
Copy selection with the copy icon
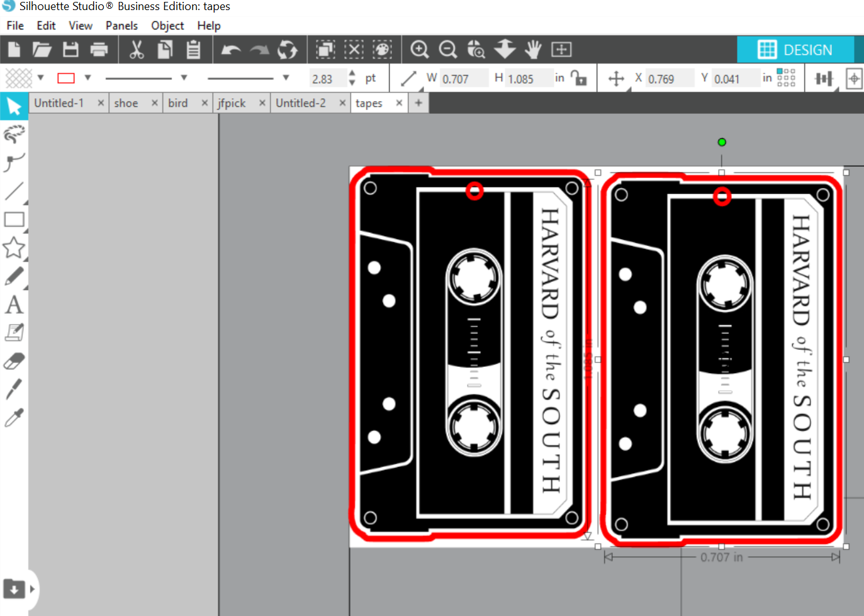165,49
